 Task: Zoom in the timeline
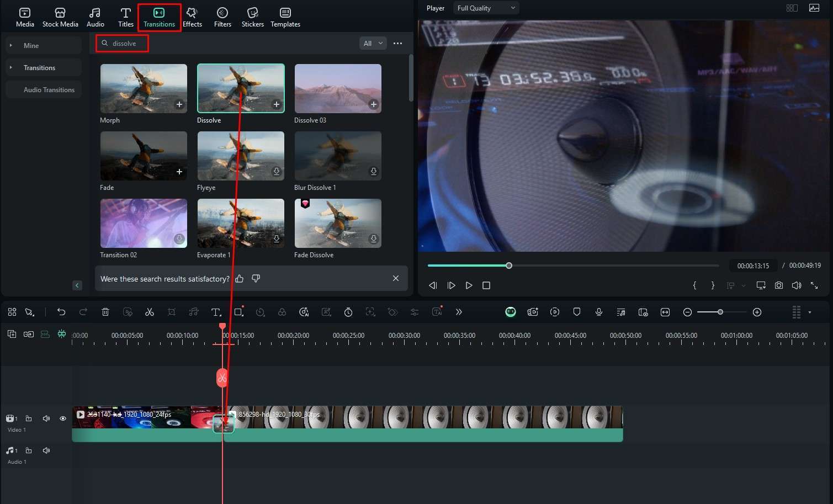757,312
